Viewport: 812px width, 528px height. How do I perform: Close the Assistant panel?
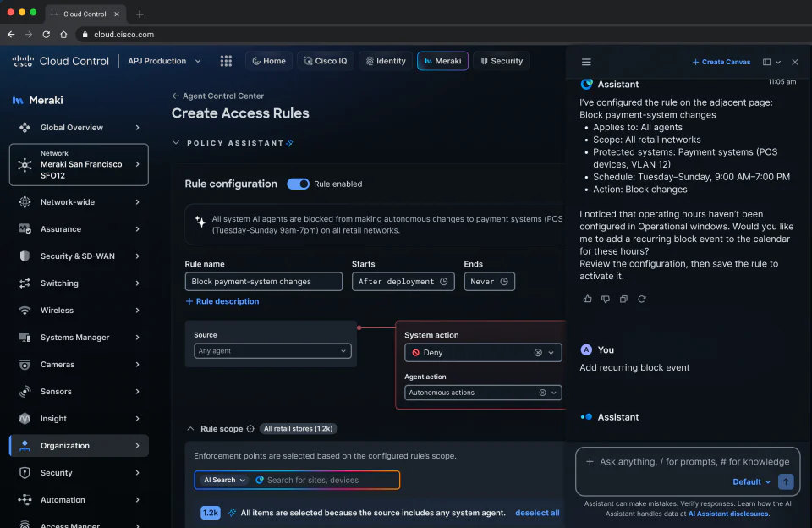click(795, 62)
